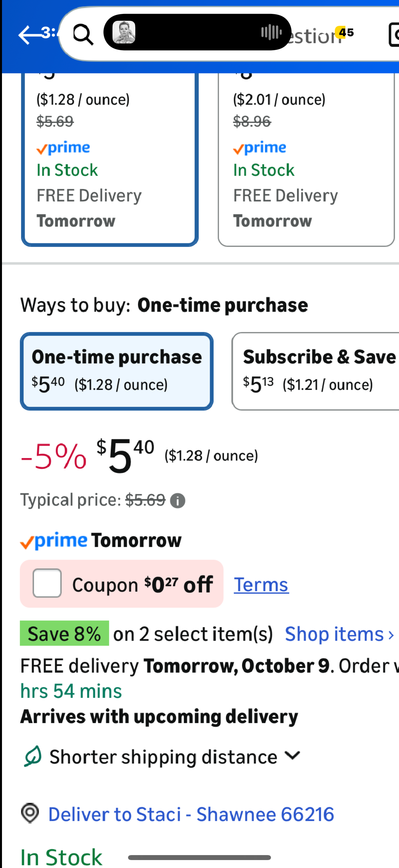Screen dimensions: 399x868
Task: Tap the green leaf shipping icon
Action: tap(32, 756)
